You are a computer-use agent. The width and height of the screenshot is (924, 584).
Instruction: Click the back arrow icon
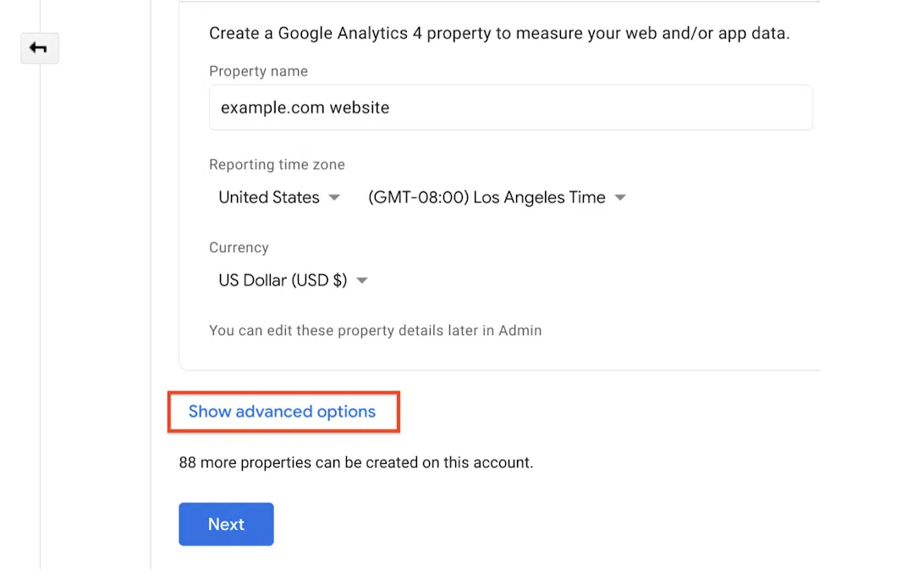39,48
